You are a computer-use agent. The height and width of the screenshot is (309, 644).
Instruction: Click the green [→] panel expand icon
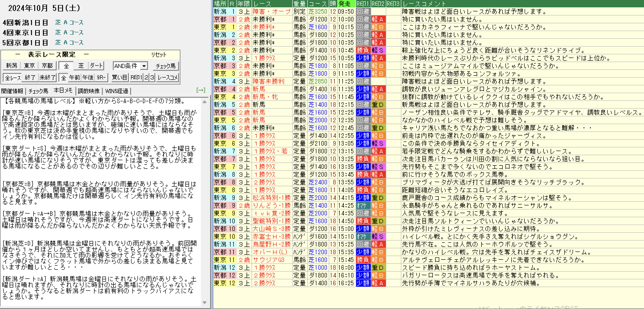click(201, 90)
